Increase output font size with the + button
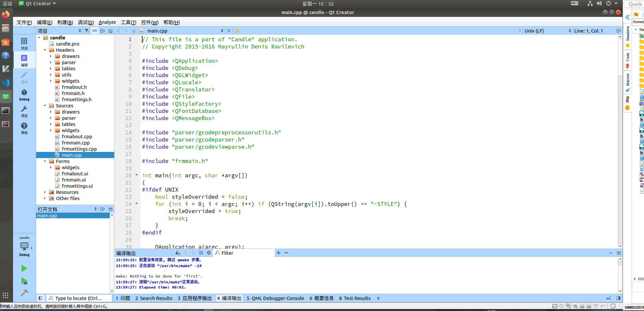This screenshot has width=644, height=311. (278, 253)
